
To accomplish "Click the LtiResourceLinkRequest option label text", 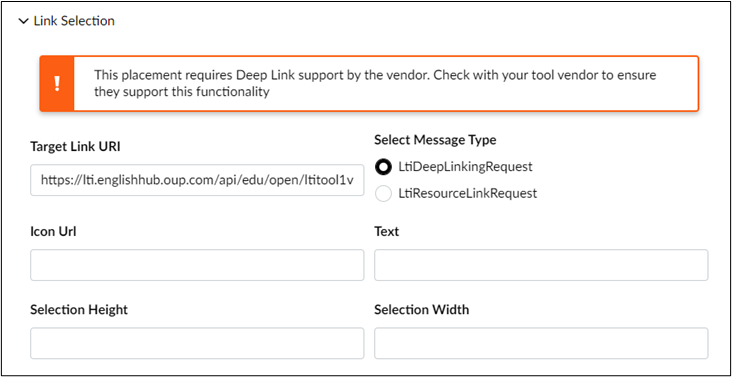I will coord(468,193).
